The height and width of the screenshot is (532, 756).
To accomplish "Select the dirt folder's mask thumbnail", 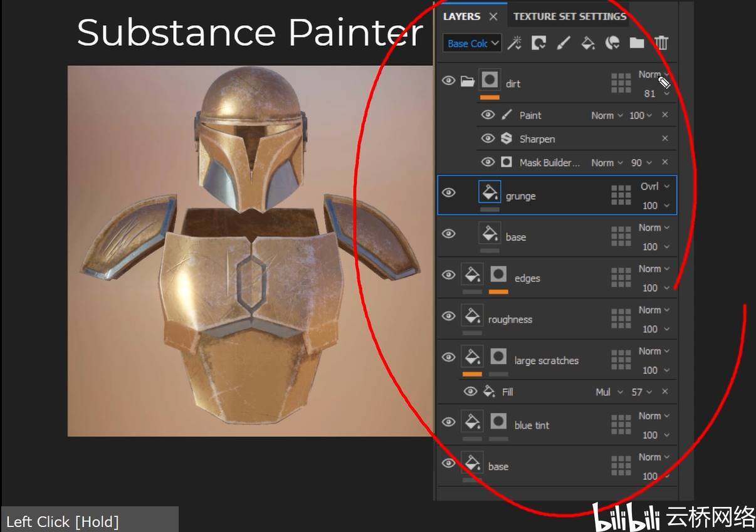I will [x=490, y=80].
